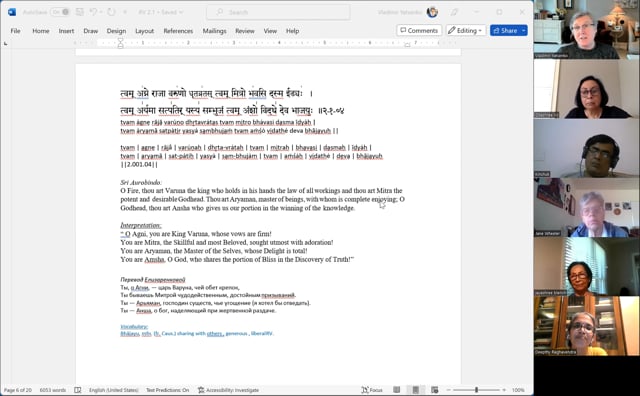Click into the Search box in the title bar
640x396 pixels.
pyautogui.click(x=278, y=12)
